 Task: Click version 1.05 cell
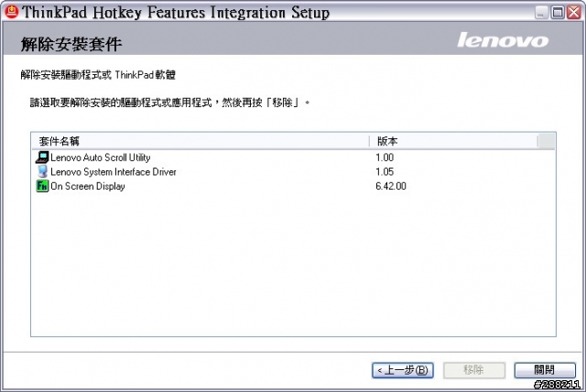pos(385,171)
